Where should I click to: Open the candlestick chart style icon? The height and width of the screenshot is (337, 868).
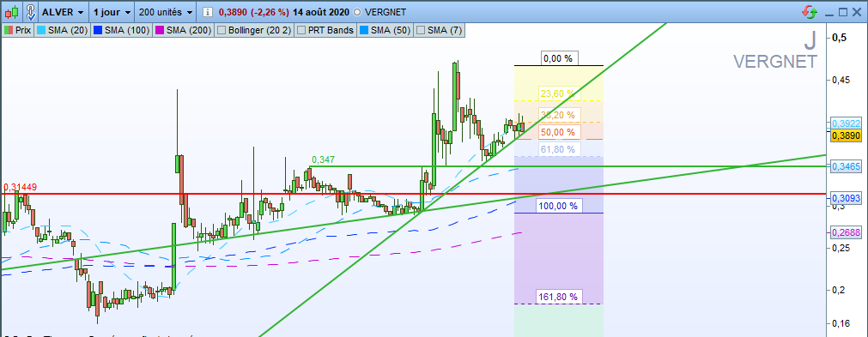(11, 12)
